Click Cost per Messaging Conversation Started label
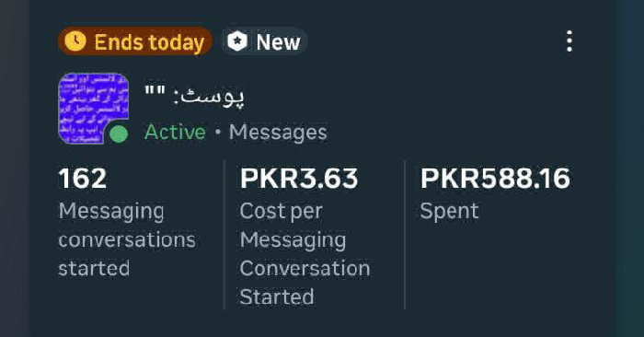This screenshot has height=337, width=644. 305,253
